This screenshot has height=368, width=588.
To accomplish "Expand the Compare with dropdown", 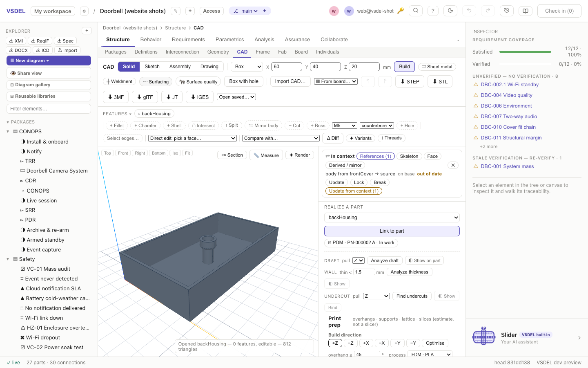I will pyautogui.click(x=281, y=138).
